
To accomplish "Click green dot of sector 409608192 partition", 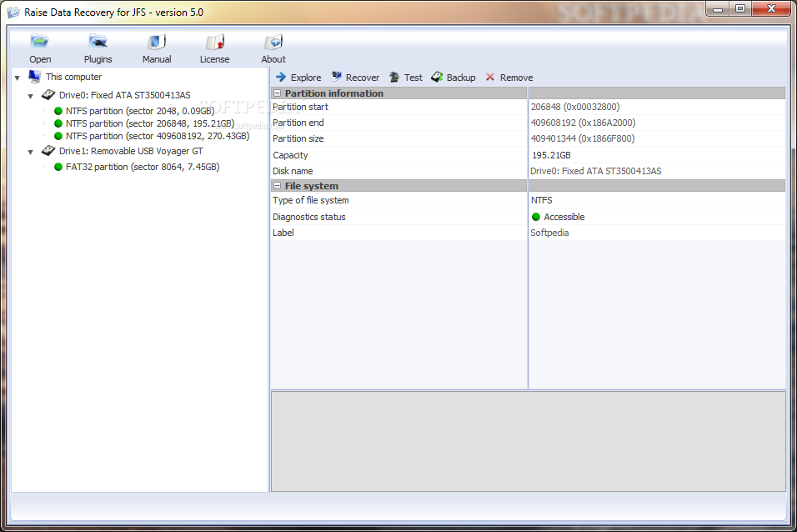I will (x=58, y=136).
